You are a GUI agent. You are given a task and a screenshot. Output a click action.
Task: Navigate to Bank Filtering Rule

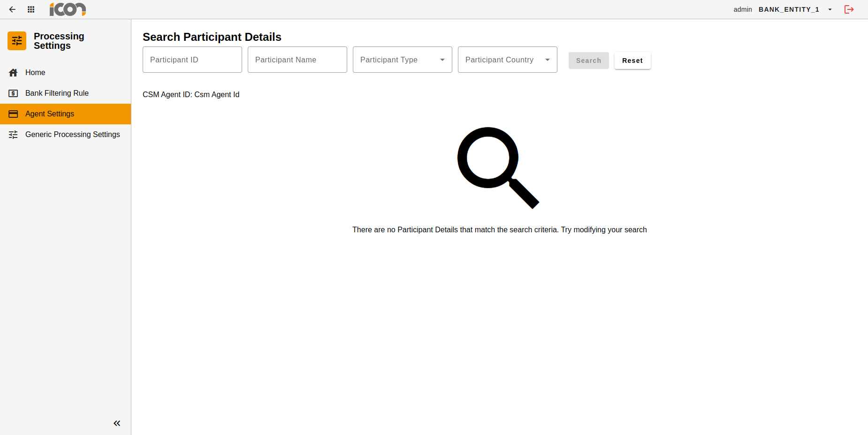tap(57, 93)
